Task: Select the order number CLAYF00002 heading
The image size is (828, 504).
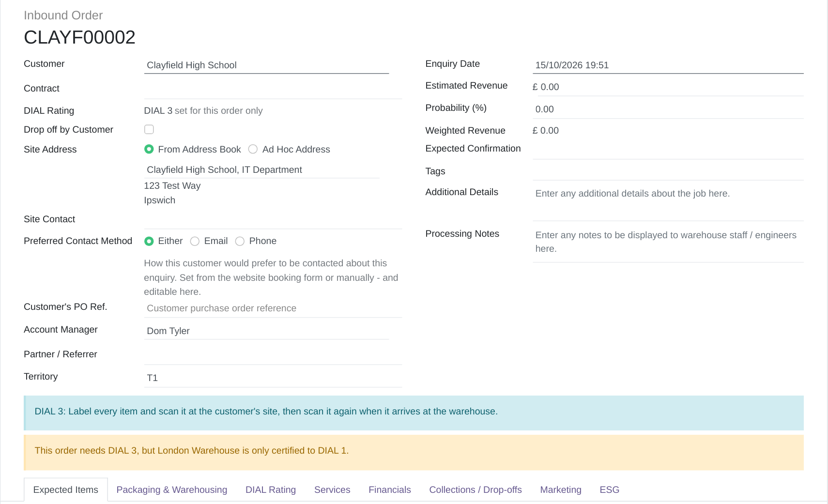Action: pos(79,37)
